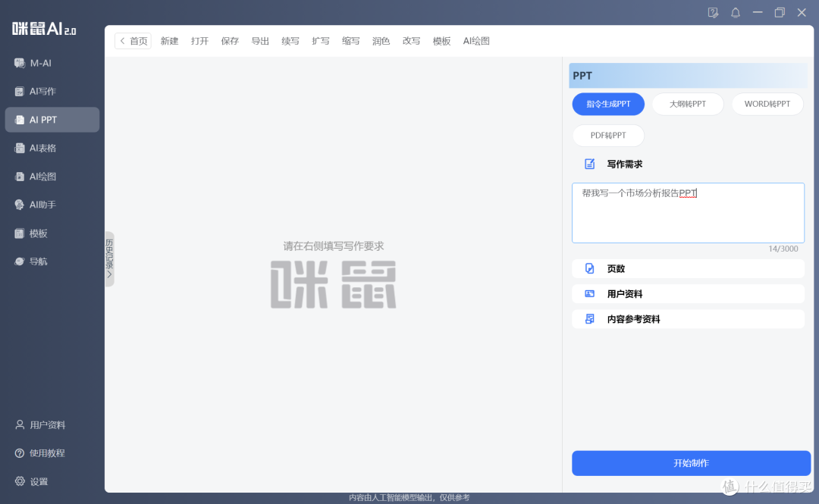Click the M-AI sidebar icon
Viewport: 819px width, 504px height.
(x=19, y=63)
